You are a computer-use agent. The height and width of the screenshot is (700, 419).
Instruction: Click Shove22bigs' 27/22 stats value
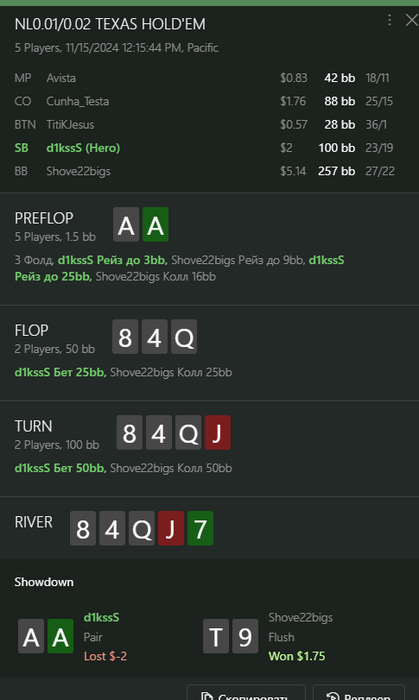tap(380, 171)
